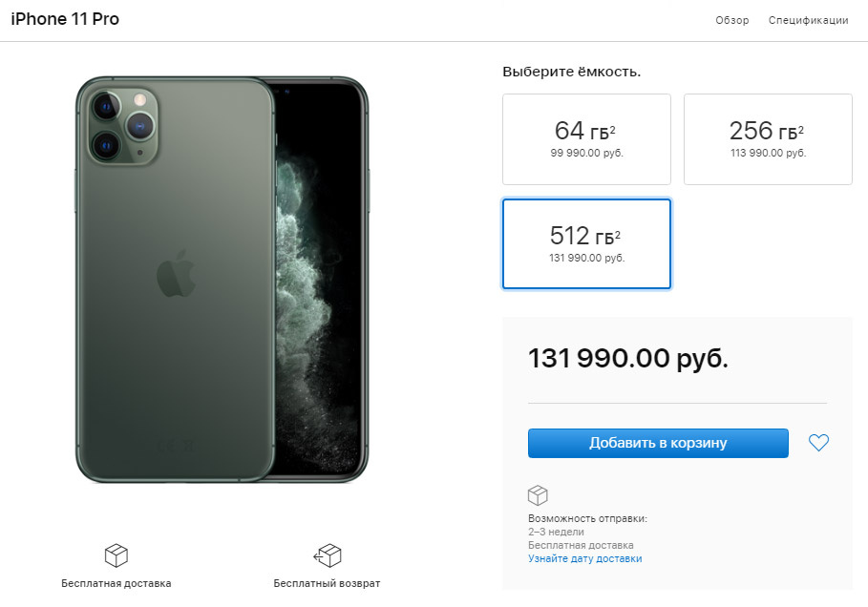Click the 99 990.00 руб. price text
This screenshot has width=868, height=607.
[x=587, y=153]
